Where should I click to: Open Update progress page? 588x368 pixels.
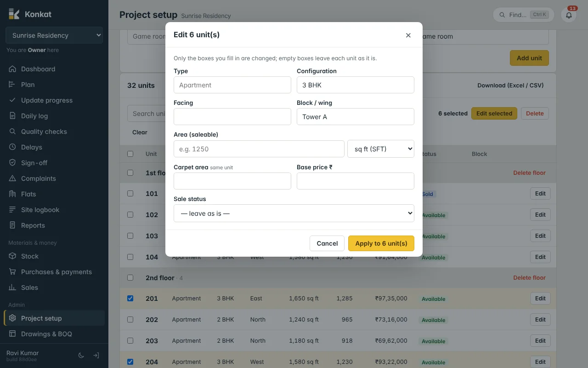coord(54,100)
